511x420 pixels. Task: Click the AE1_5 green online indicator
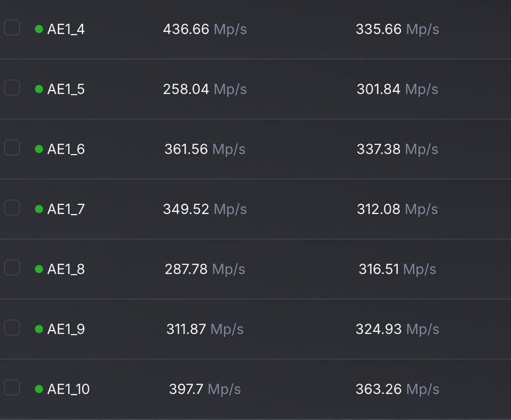pyautogui.click(x=39, y=89)
